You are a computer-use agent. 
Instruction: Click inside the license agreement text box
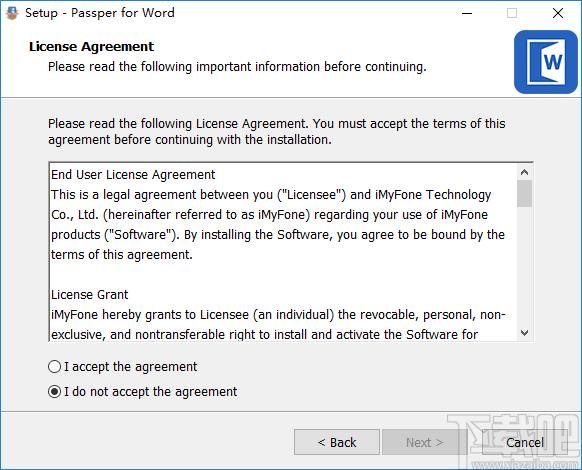[284, 252]
